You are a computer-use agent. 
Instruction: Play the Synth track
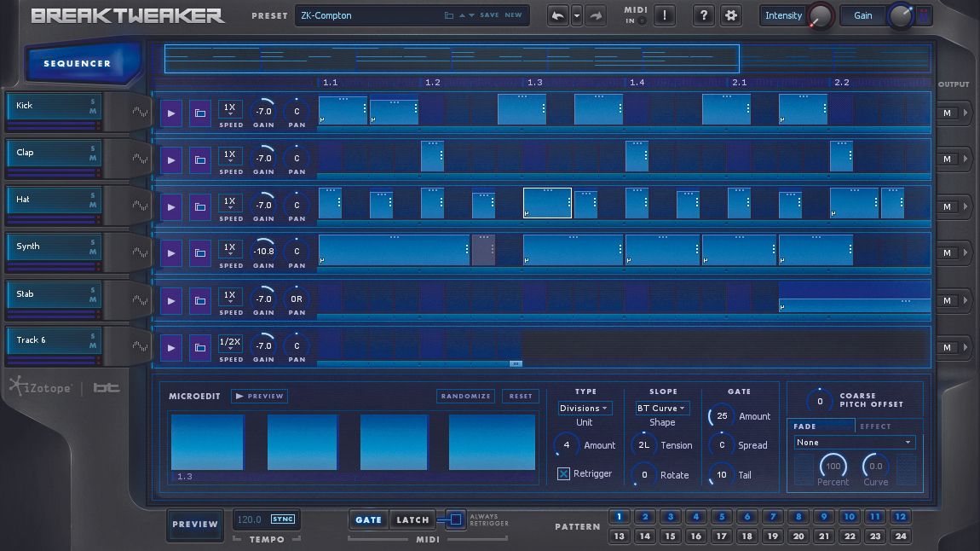tap(170, 253)
